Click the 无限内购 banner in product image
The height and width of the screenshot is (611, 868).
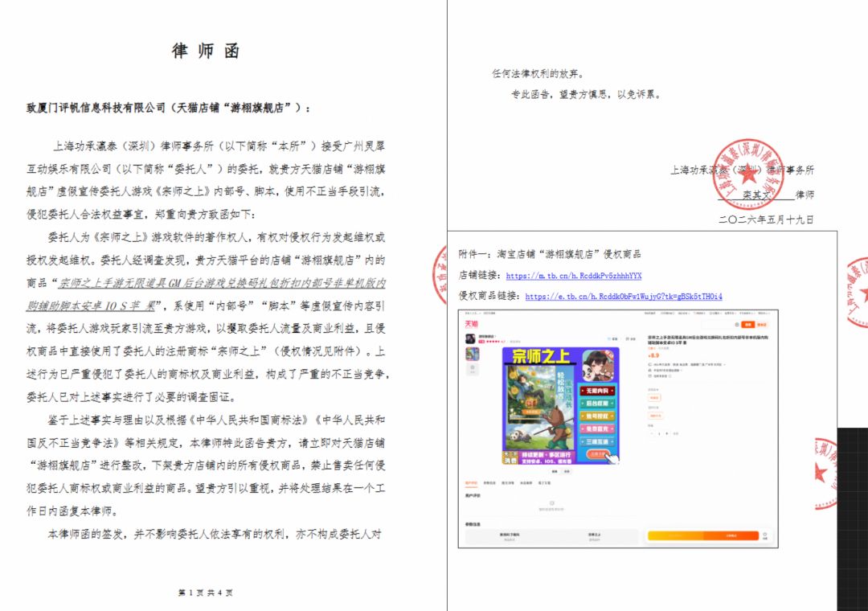pos(597,391)
